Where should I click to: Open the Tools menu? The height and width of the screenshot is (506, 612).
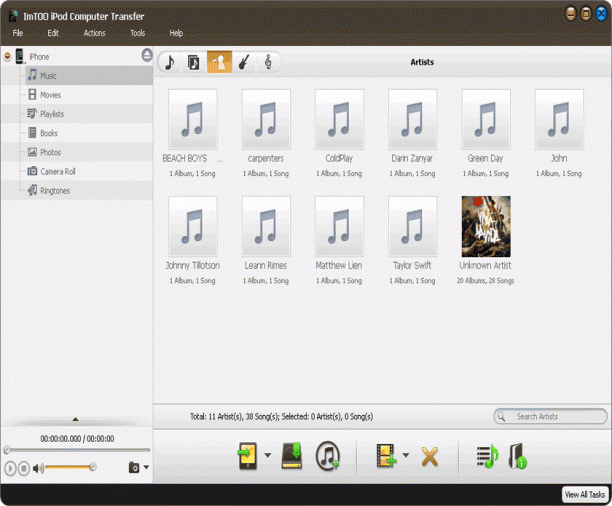(138, 33)
